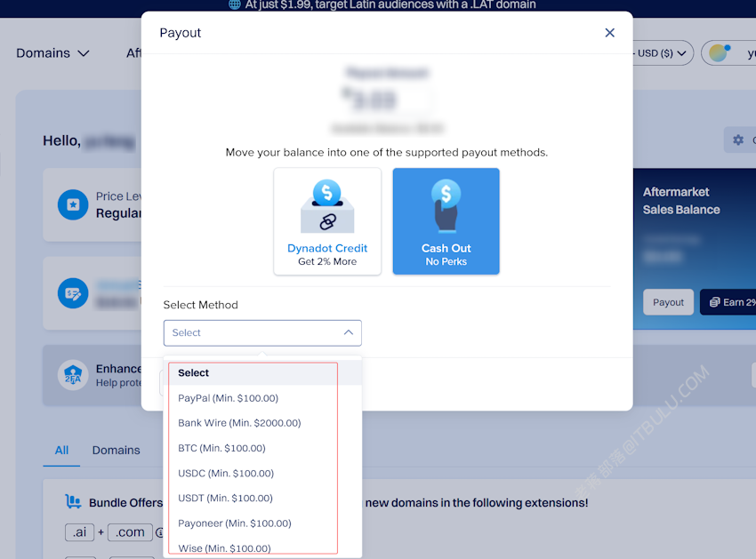Choose the Cash Out payout card
756x559 pixels.
(446, 221)
